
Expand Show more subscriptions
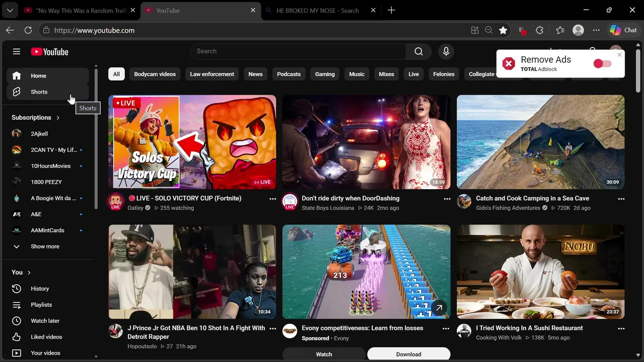pos(48,246)
